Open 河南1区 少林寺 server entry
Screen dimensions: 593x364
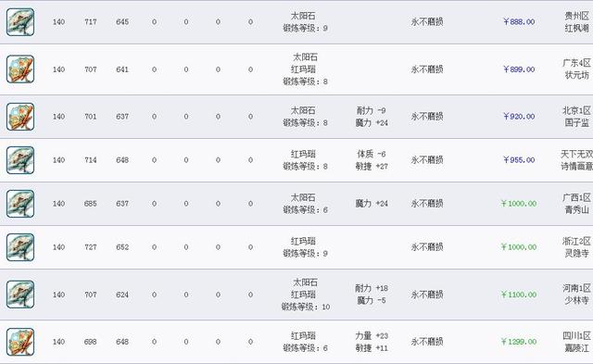tap(576, 295)
